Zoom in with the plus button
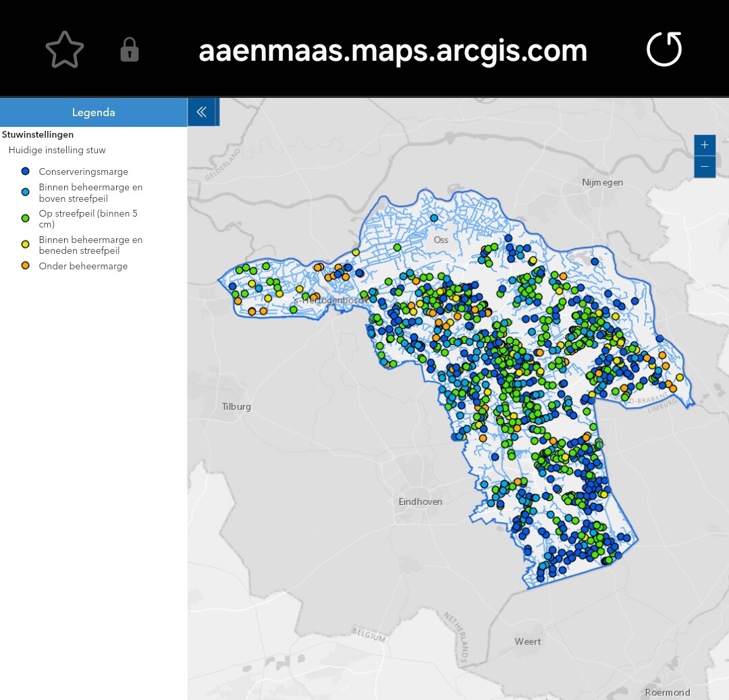This screenshot has height=700, width=729. coord(704,145)
